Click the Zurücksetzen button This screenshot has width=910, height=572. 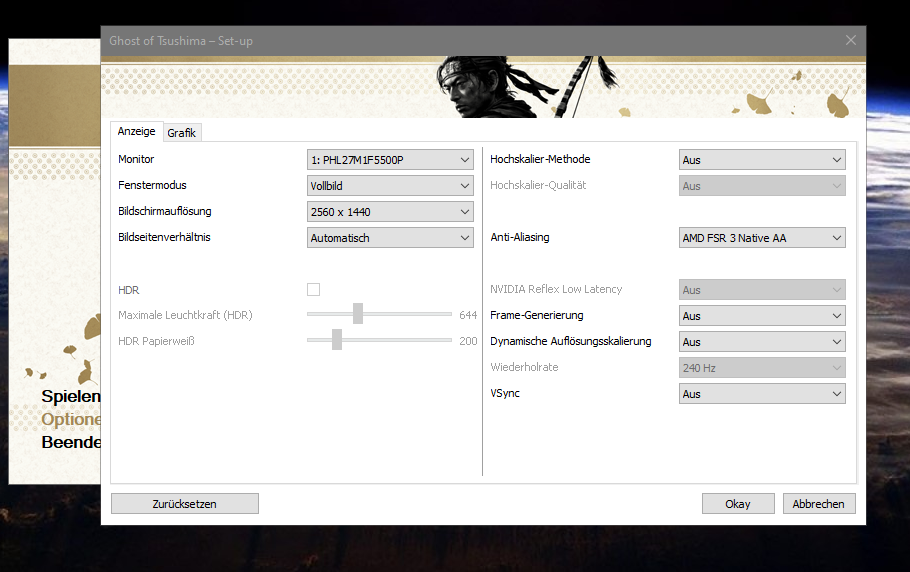click(185, 504)
